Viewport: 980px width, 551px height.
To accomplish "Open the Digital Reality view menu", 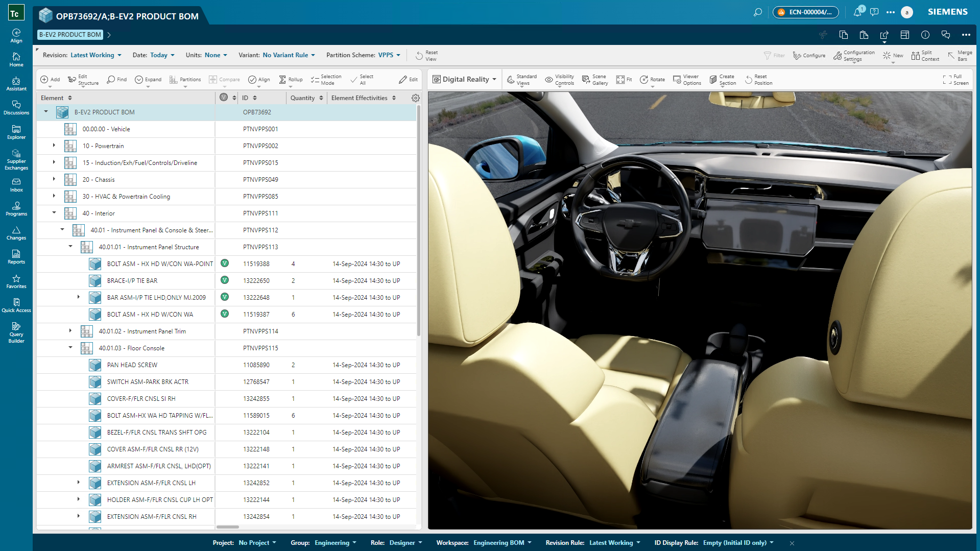I will pyautogui.click(x=465, y=80).
